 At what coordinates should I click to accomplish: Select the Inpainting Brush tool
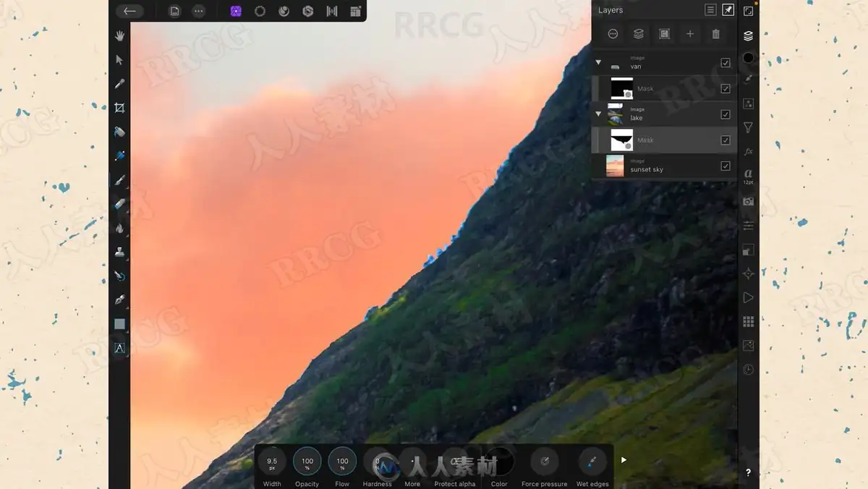click(119, 276)
